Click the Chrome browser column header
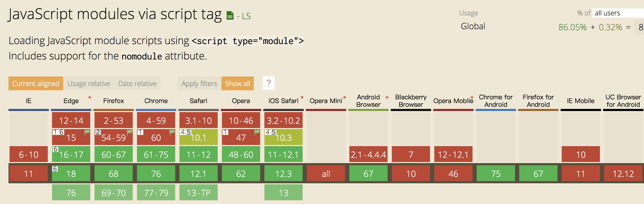Image resolution: width=644 pixels, height=204 pixels. (x=156, y=101)
